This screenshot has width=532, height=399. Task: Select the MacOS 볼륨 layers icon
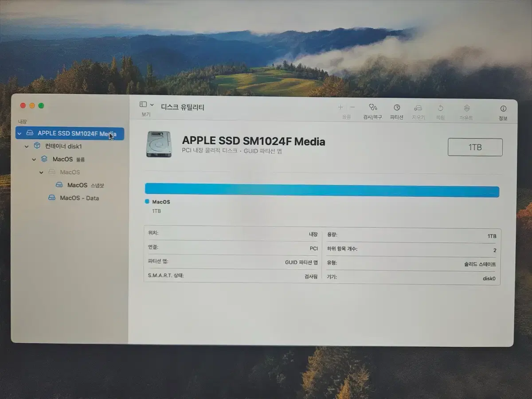click(44, 159)
